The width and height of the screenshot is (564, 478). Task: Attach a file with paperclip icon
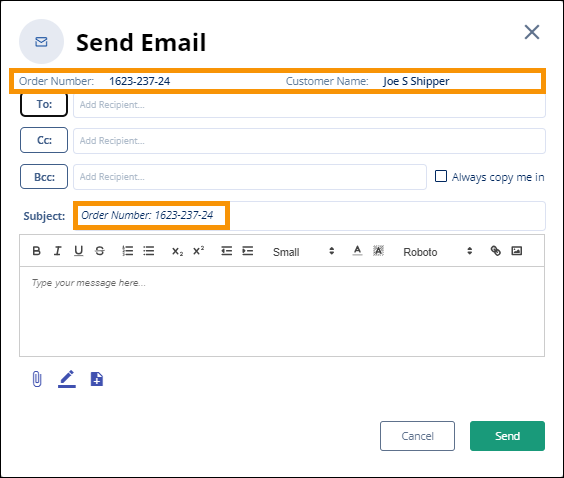37,379
